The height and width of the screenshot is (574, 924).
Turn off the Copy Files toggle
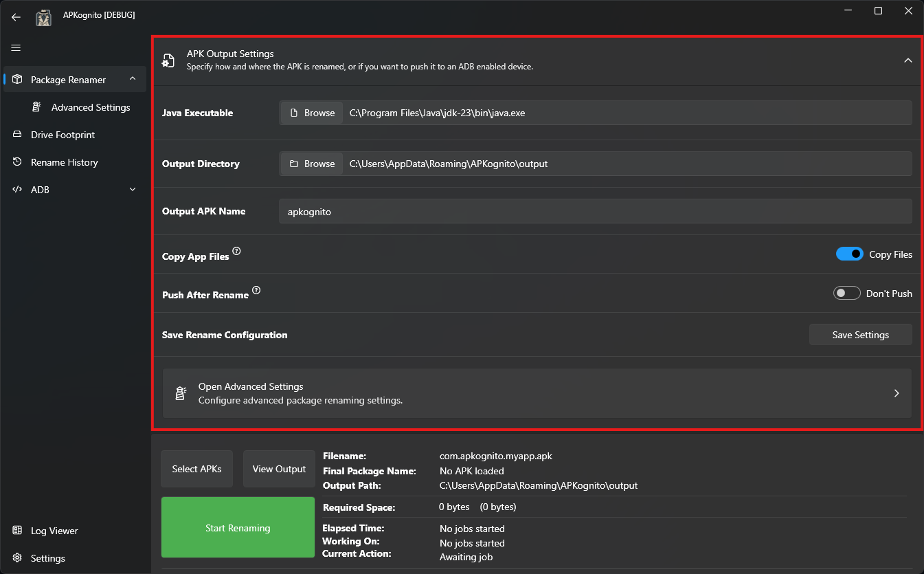849,254
